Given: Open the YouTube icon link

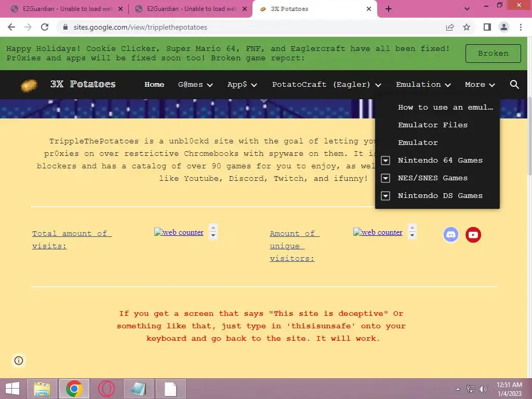Looking at the screenshot, I should (473, 235).
